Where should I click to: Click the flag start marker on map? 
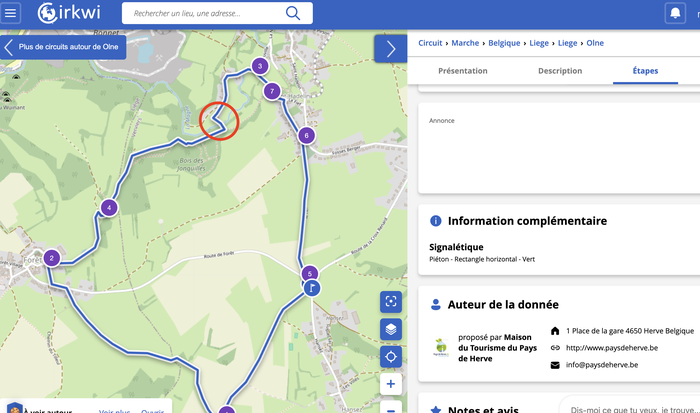(313, 289)
